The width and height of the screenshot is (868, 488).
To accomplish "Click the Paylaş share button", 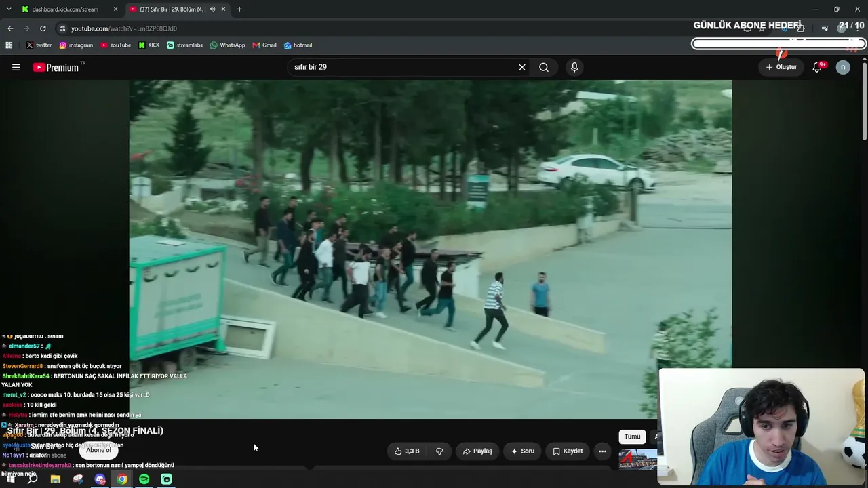I will tap(477, 451).
